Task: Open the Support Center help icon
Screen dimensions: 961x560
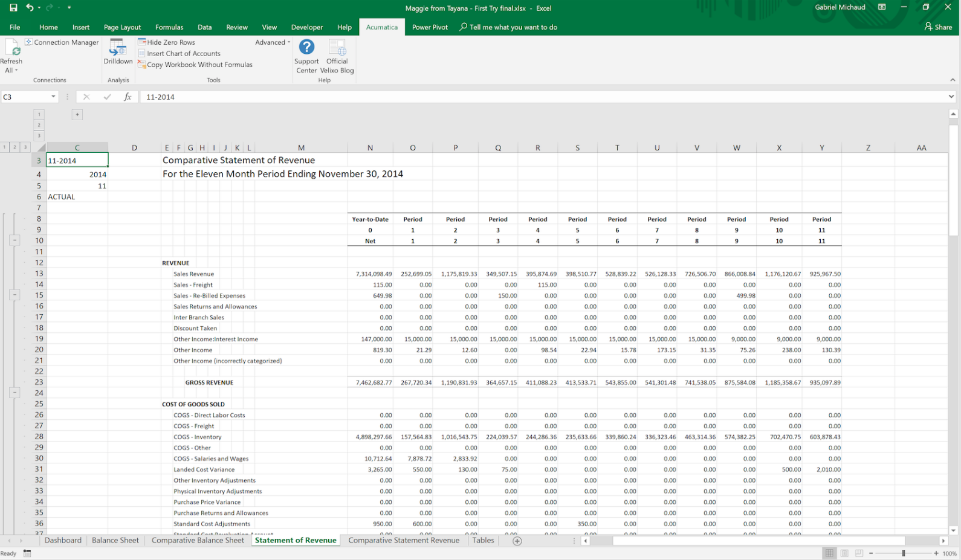Action: 306,47
